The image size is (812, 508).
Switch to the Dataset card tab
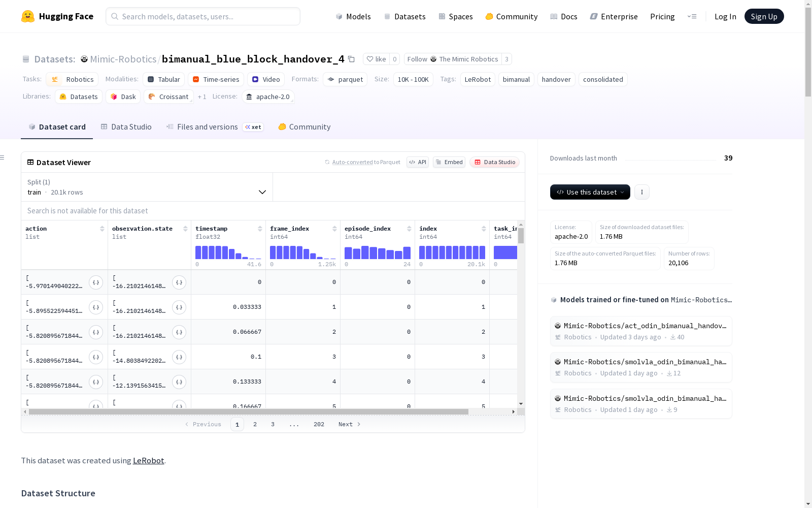57,127
